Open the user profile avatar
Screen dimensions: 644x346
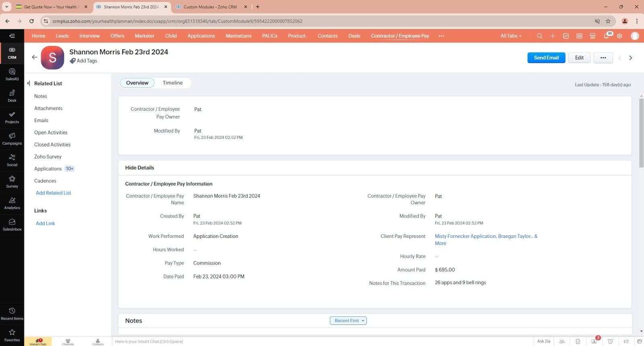click(x=635, y=36)
